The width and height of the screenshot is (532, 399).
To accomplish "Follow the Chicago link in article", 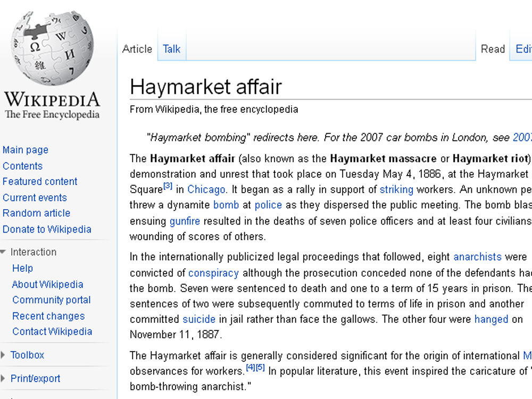I will [x=206, y=189].
